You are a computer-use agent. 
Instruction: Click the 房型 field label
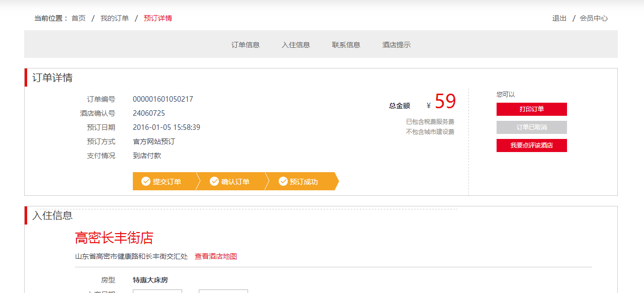(108, 280)
